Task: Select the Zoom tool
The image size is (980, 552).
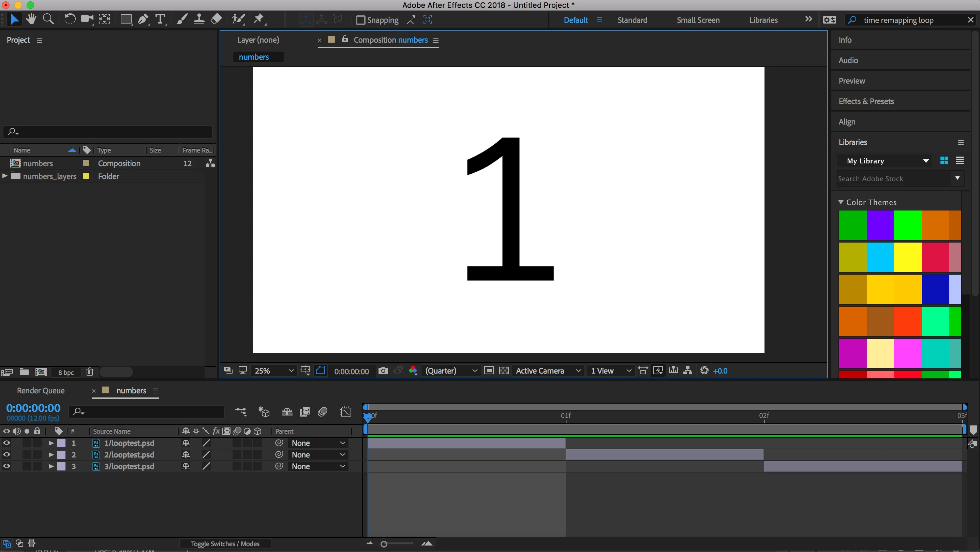Action: [x=48, y=19]
